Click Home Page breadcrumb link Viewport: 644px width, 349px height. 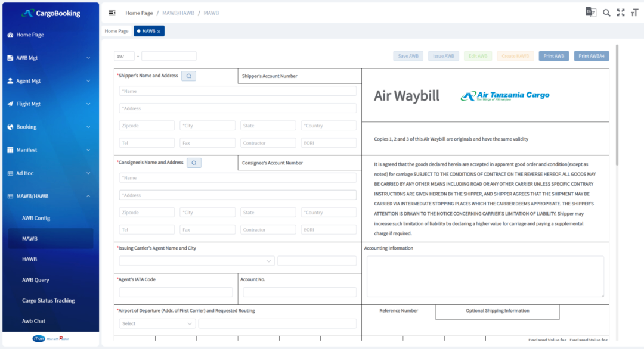click(139, 13)
